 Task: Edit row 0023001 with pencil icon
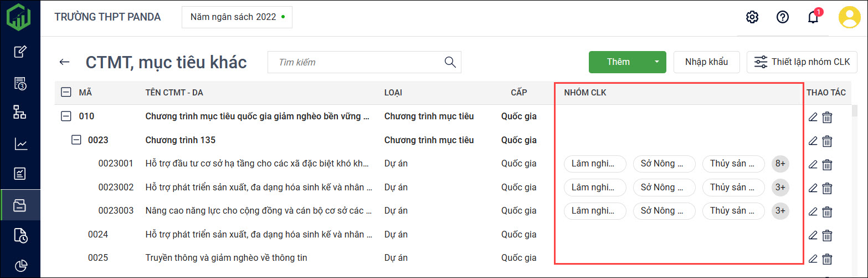pyautogui.click(x=813, y=164)
